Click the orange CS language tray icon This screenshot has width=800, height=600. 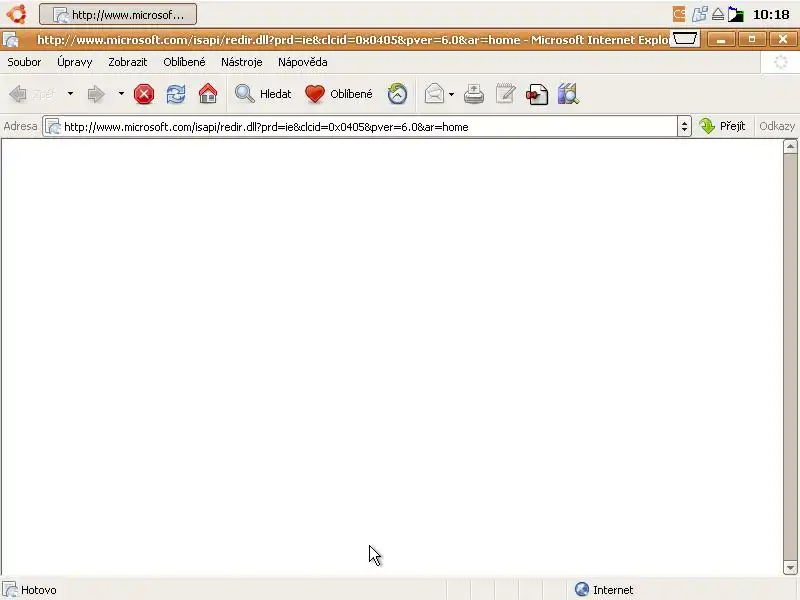click(679, 14)
